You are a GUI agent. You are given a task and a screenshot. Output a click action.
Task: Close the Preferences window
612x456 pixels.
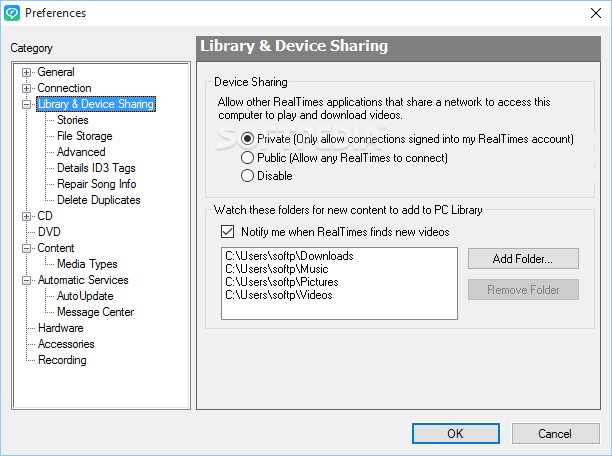pos(596,13)
